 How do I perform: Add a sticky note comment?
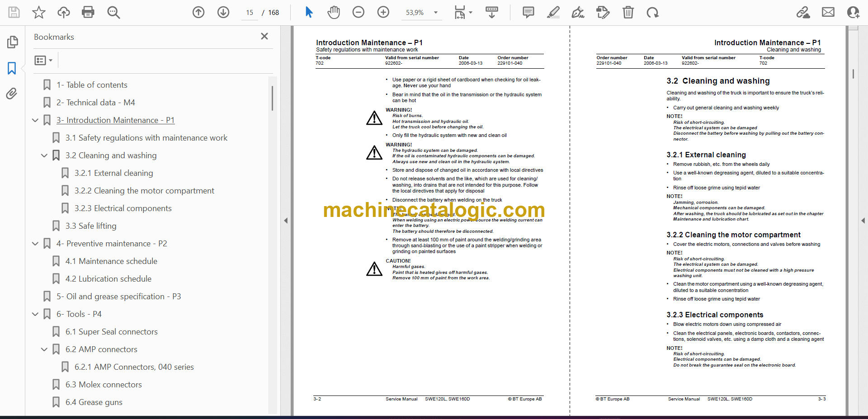click(528, 12)
